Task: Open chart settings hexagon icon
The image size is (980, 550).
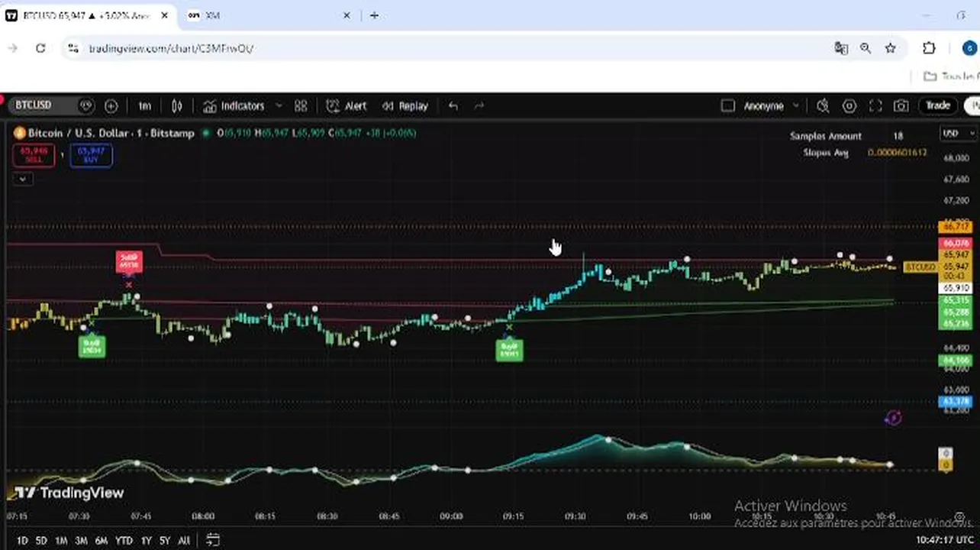Action: [x=849, y=106]
